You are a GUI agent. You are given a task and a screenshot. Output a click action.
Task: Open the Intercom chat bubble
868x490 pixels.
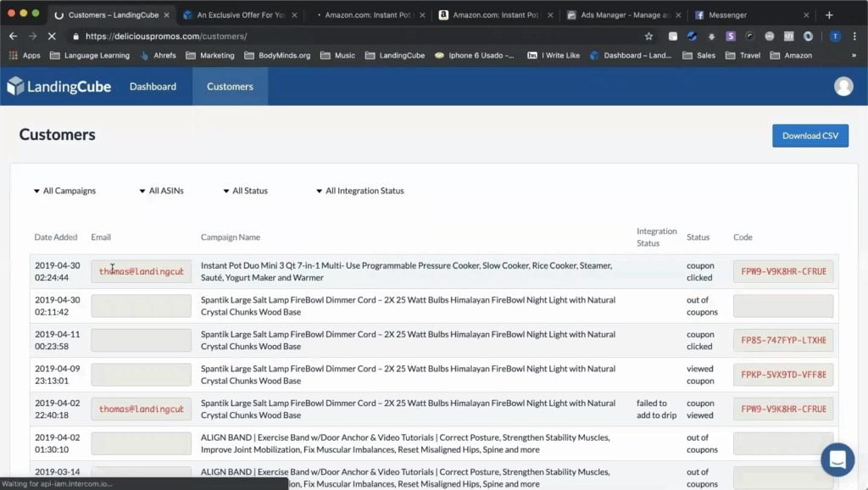[837, 459]
